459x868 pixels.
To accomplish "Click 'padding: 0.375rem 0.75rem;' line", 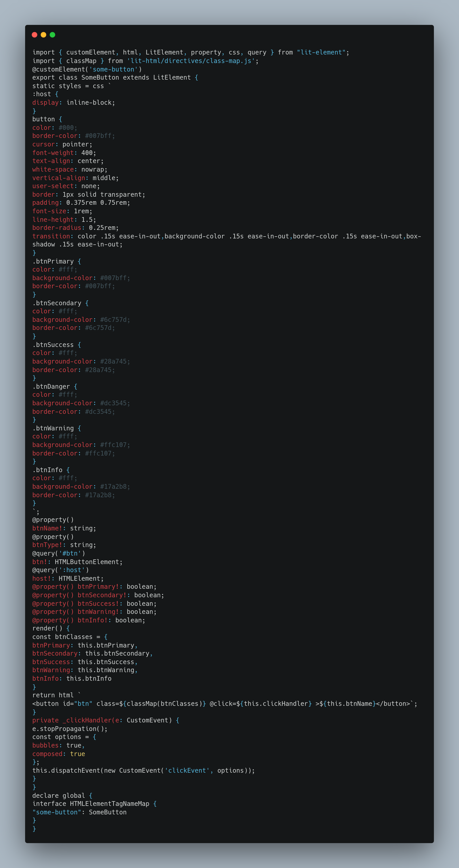I will 81,203.
